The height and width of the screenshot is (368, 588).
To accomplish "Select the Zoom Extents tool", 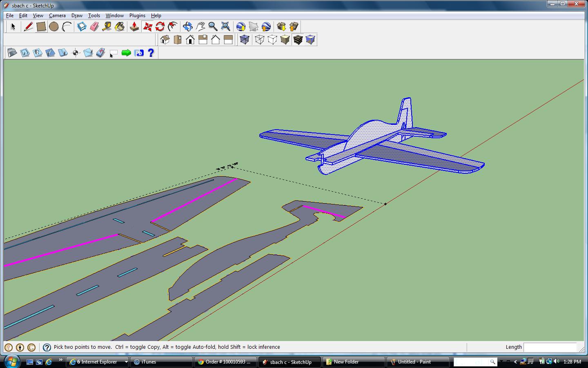I will pos(225,27).
